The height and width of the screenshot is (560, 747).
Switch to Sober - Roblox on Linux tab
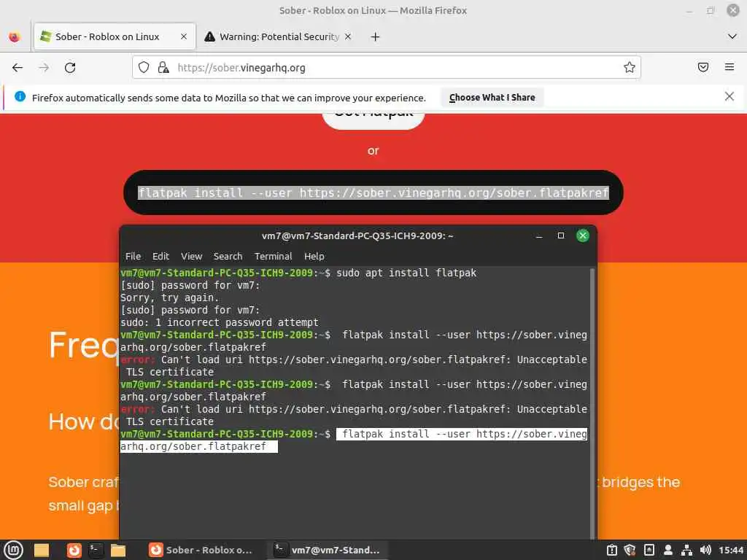click(x=115, y=36)
